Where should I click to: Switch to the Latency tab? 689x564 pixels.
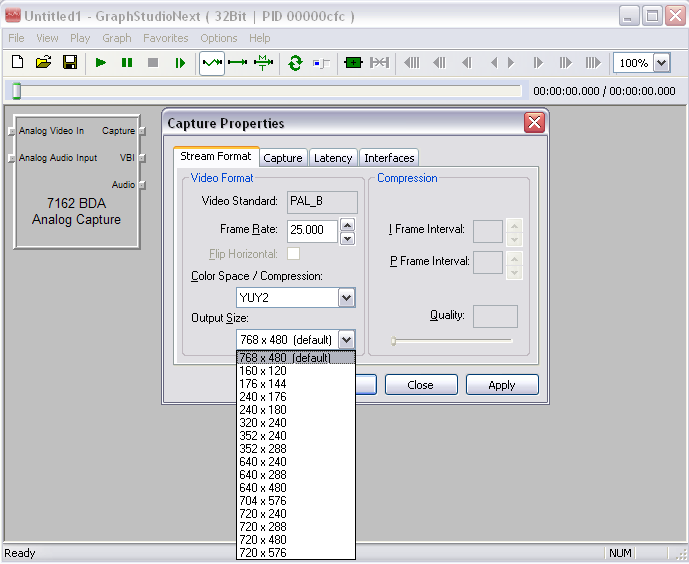tap(333, 158)
